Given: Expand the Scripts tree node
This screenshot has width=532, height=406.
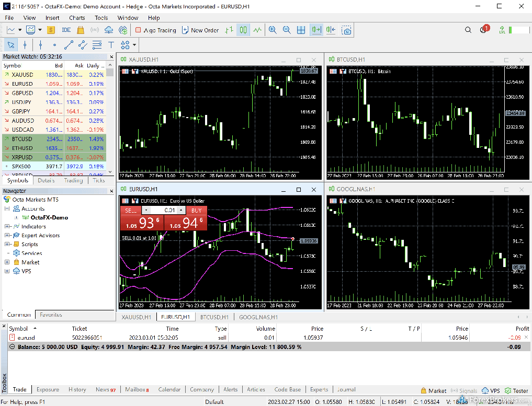Looking at the screenshot, I should coord(7,244).
